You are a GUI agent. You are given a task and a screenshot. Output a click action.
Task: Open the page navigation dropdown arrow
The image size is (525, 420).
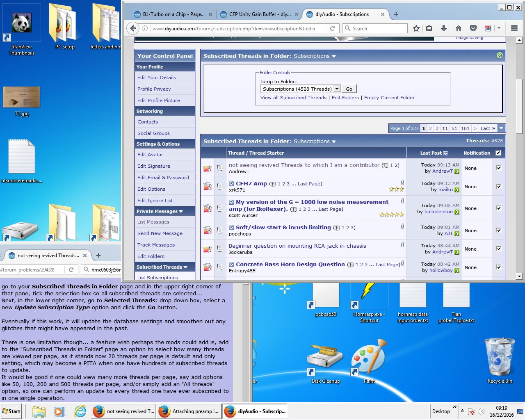pyautogui.click(x=501, y=128)
